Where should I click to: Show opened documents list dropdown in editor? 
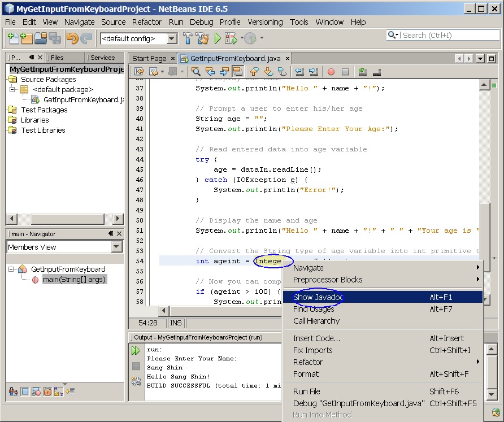480,59
